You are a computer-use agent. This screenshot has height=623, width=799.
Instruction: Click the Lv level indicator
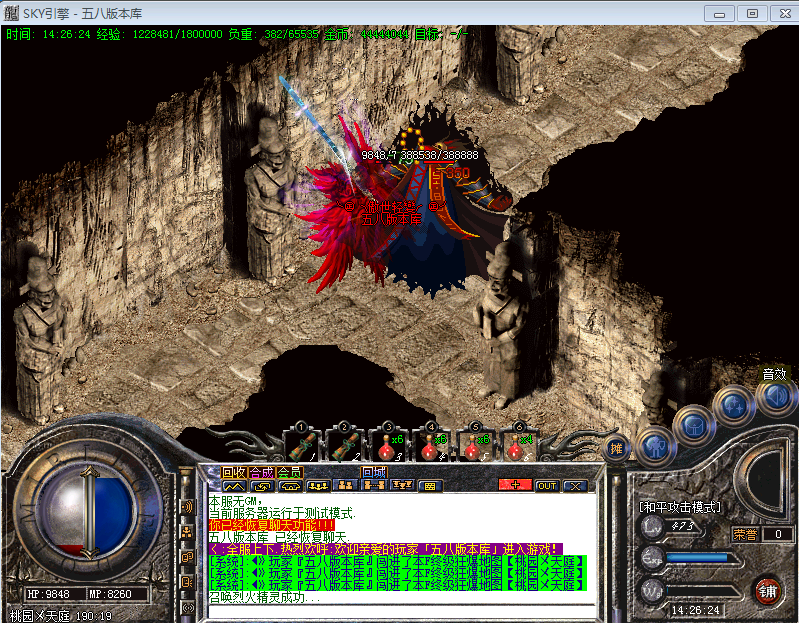coord(653,527)
